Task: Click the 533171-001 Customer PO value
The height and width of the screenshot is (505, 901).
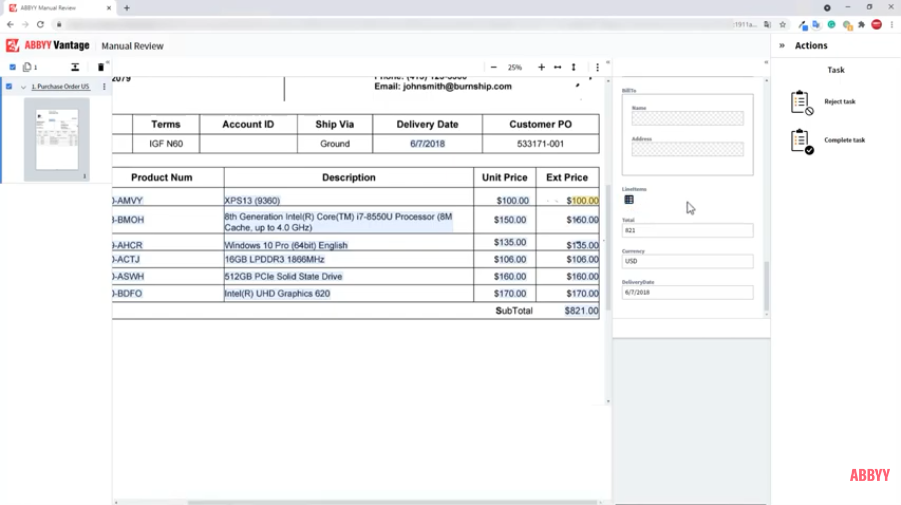Action: click(x=540, y=144)
